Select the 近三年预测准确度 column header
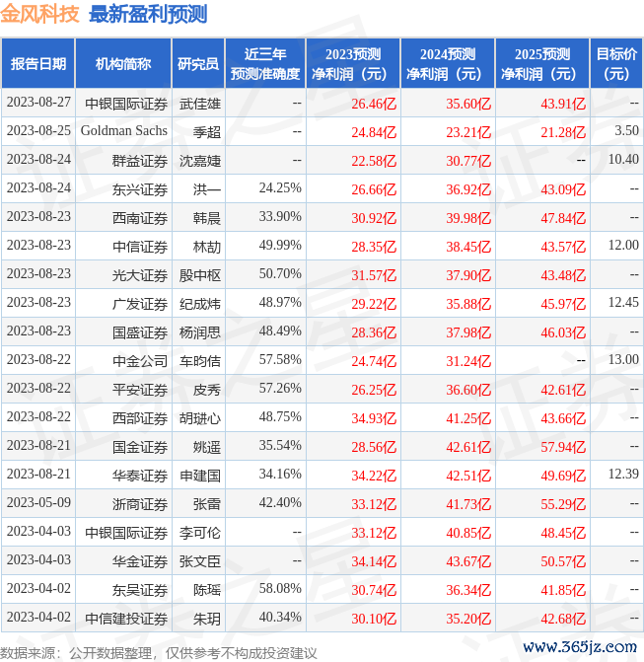This screenshot has width=644, height=662. tap(265, 64)
